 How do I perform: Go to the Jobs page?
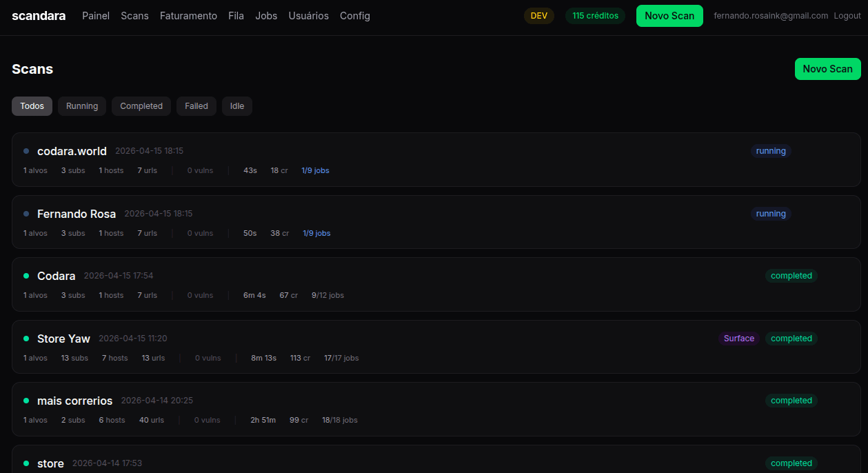pyautogui.click(x=266, y=16)
